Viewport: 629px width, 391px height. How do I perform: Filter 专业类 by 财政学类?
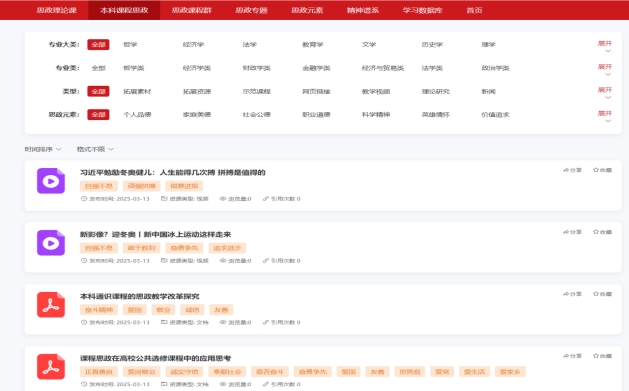tap(256, 68)
